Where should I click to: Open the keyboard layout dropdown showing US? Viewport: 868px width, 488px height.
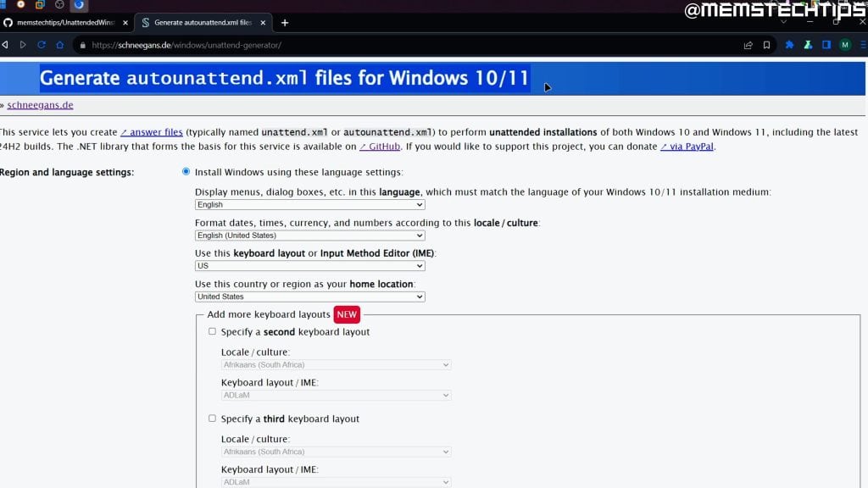[x=309, y=266]
